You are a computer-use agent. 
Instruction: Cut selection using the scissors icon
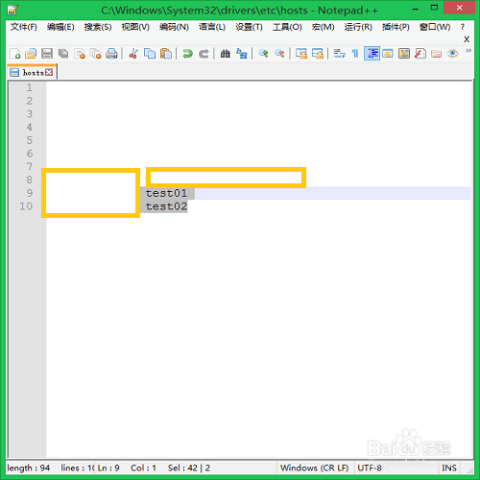134,54
